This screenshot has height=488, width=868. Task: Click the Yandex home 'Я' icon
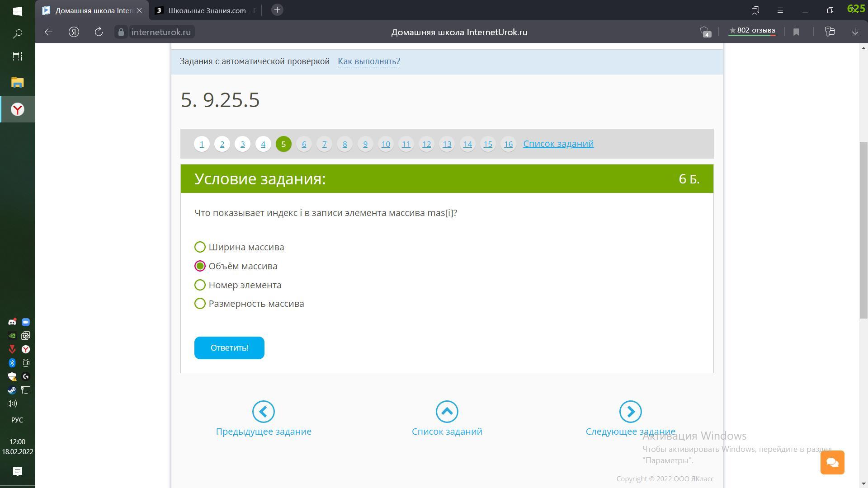74,32
